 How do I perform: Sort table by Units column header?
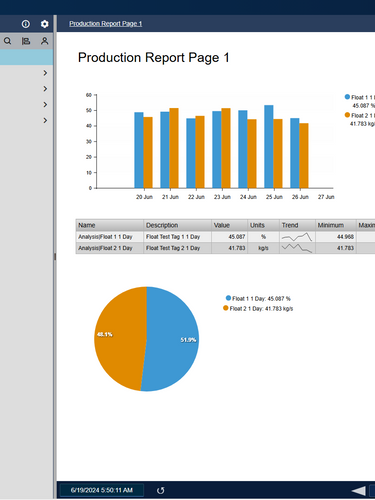(x=263, y=225)
